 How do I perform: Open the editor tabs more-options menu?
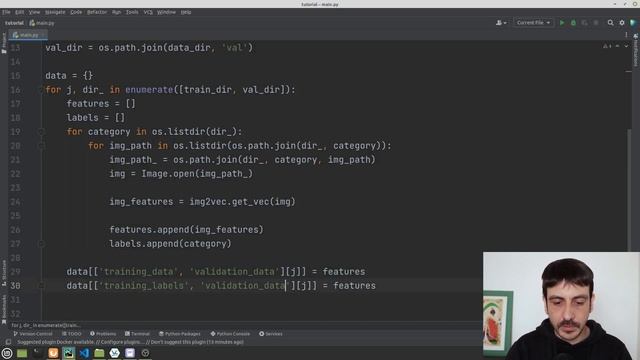(x=626, y=35)
